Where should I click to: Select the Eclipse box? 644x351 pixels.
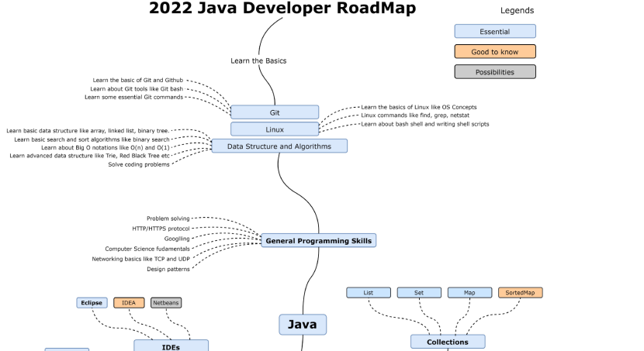[91, 303]
